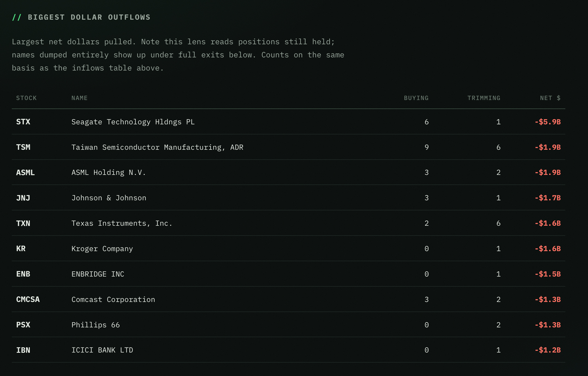Click the STX ticker symbol

click(x=23, y=122)
